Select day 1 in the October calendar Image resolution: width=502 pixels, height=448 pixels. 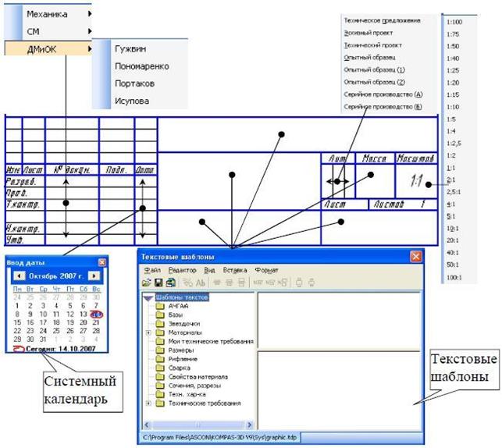[x=17, y=306]
